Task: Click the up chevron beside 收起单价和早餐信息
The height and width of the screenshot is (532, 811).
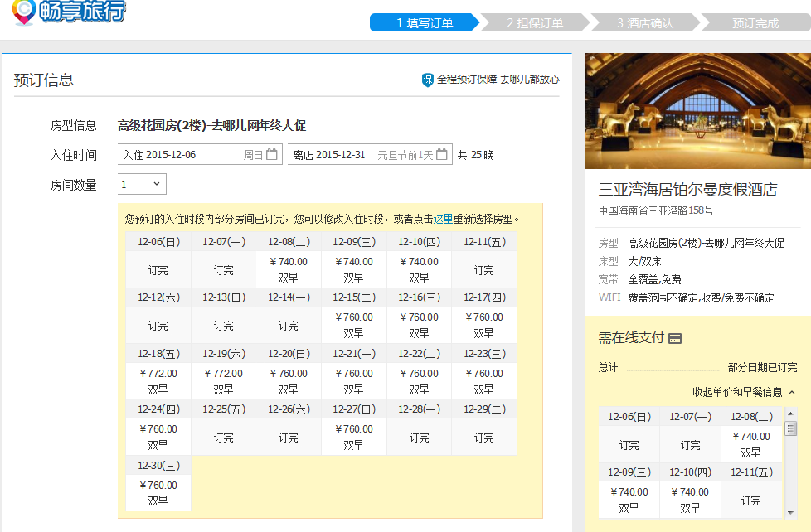Action: [790, 390]
